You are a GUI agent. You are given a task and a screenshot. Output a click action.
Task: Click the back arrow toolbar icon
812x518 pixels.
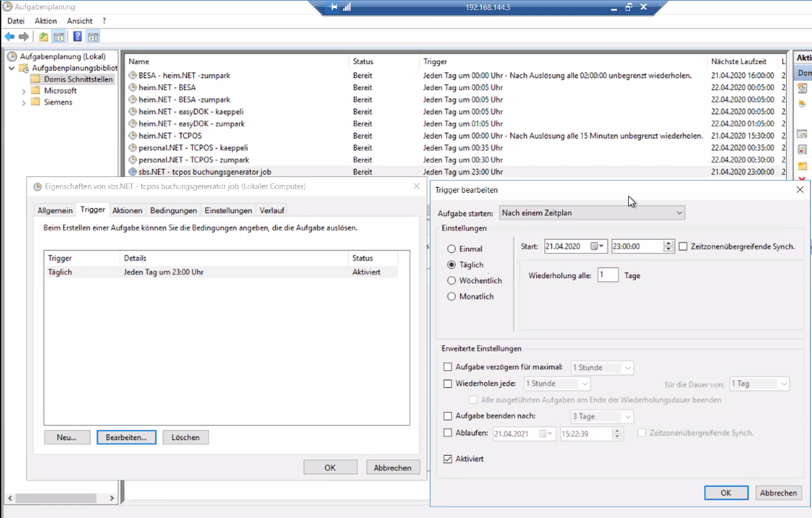9,37
